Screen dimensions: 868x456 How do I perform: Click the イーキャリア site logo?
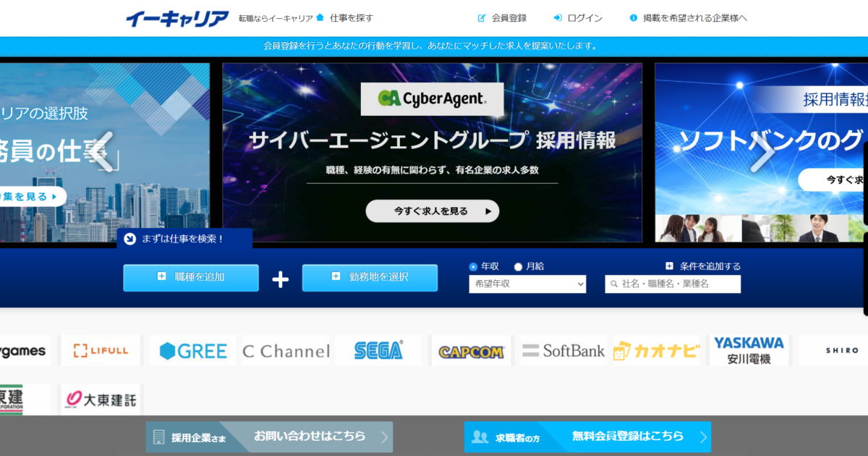pos(177,19)
